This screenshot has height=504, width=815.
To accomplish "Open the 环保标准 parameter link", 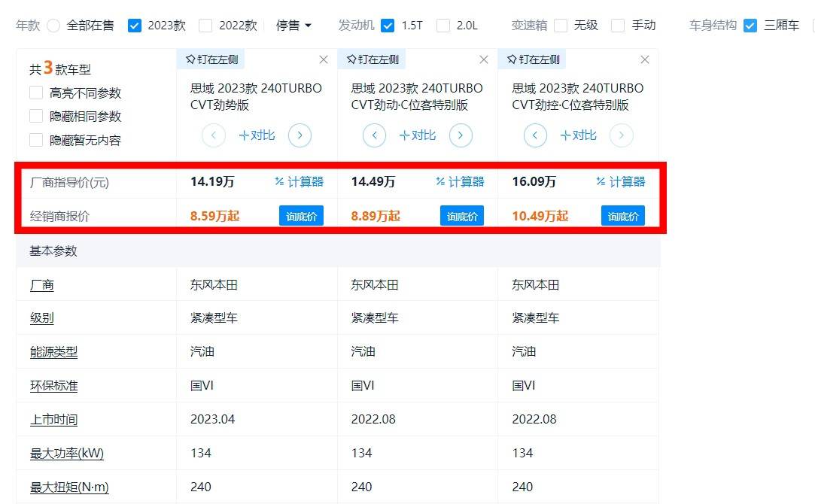I will click(53, 386).
